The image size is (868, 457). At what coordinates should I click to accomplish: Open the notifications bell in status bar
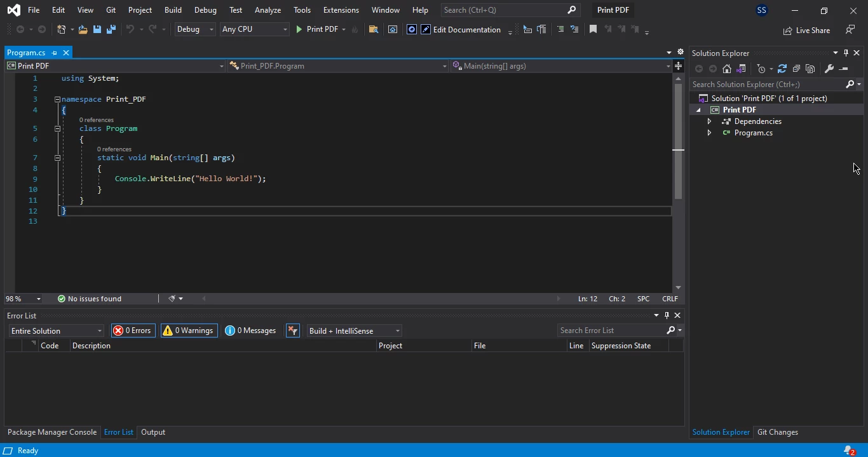[x=849, y=451]
